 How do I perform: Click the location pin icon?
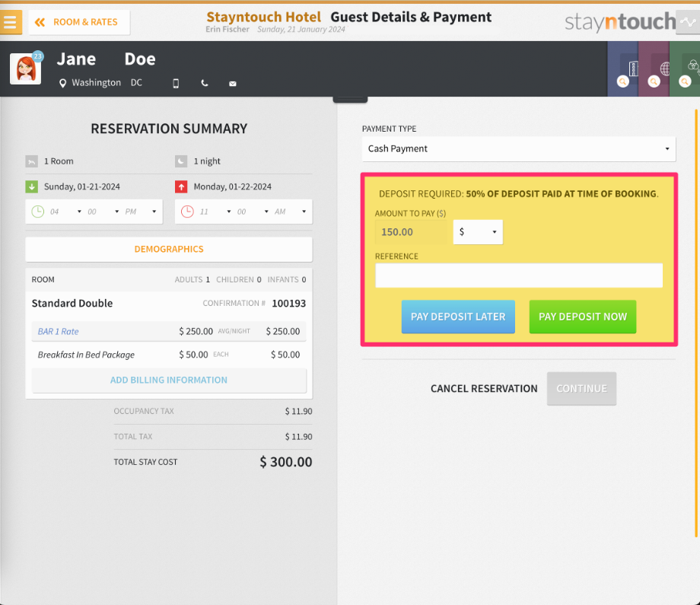(x=63, y=83)
